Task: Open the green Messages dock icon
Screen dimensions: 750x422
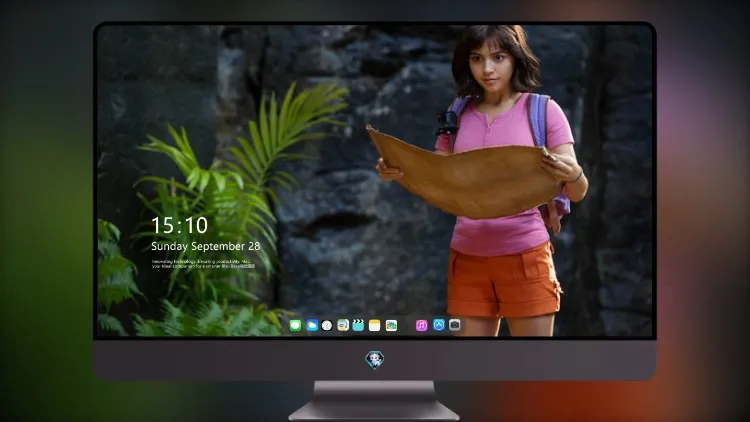Action: (x=296, y=326)
